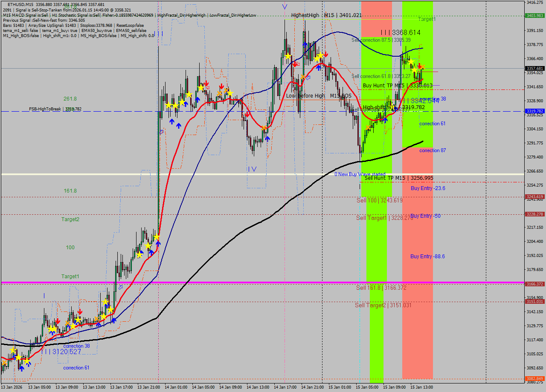Image resolution: width=546 pixels, height=392 pixels.
Task: Click the magenta 3166.372 price tag
Action: 535,284
